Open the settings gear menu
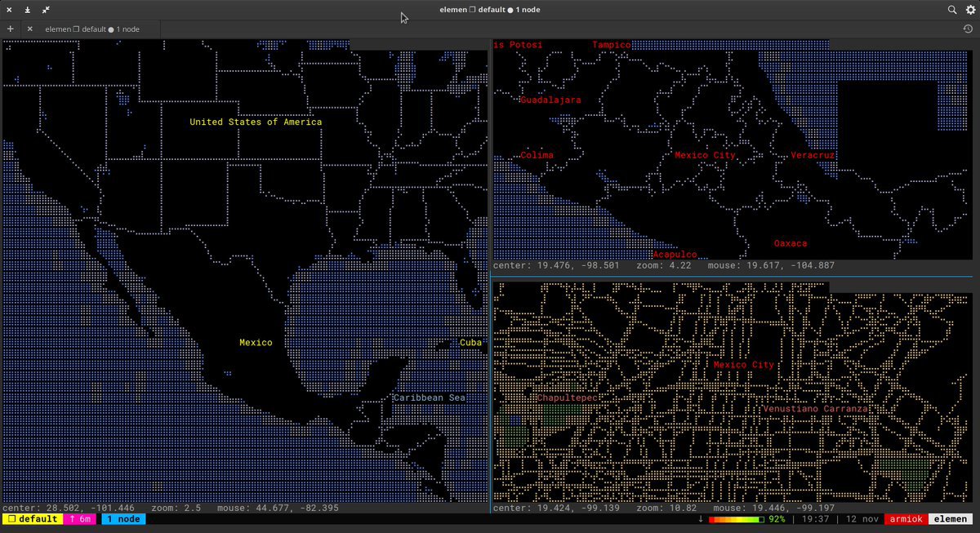 point(971,10)
